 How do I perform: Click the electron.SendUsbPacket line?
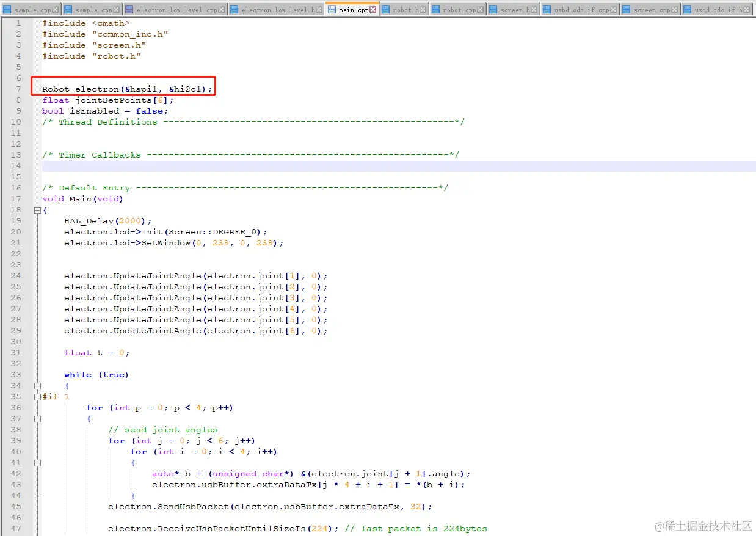click(270, 507)
